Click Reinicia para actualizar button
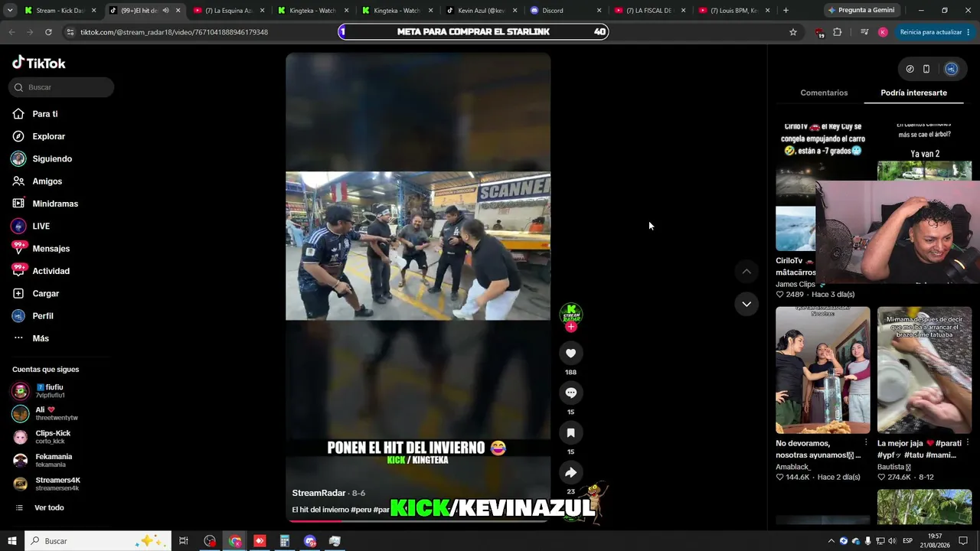Viewport: 980px width, 551px height. click(x=935, y=32)
